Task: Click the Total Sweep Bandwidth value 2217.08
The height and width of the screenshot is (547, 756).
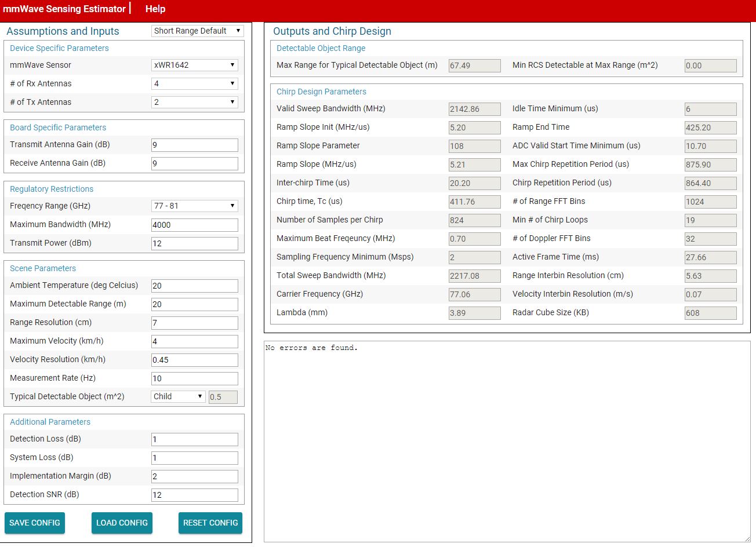Action: click(475, 276)
